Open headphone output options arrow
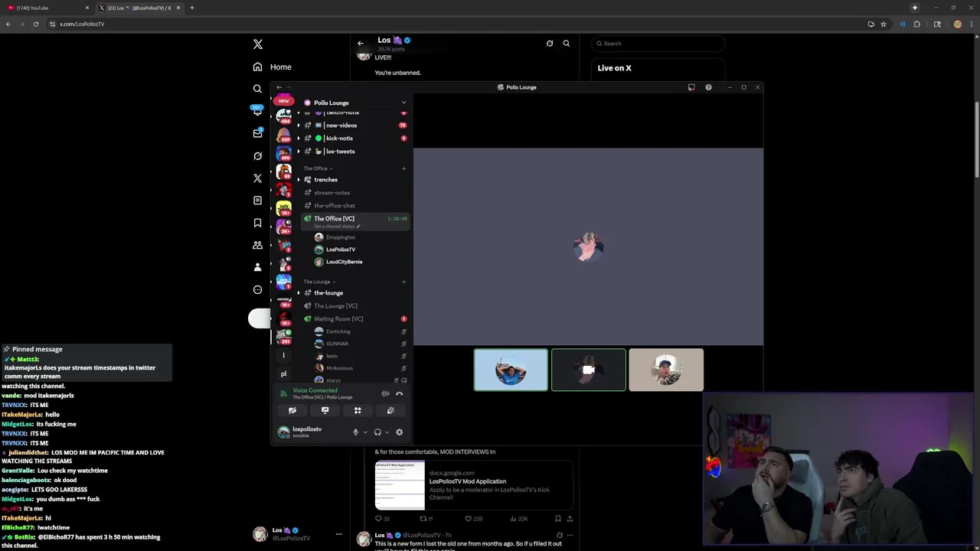 click(387, 432)
